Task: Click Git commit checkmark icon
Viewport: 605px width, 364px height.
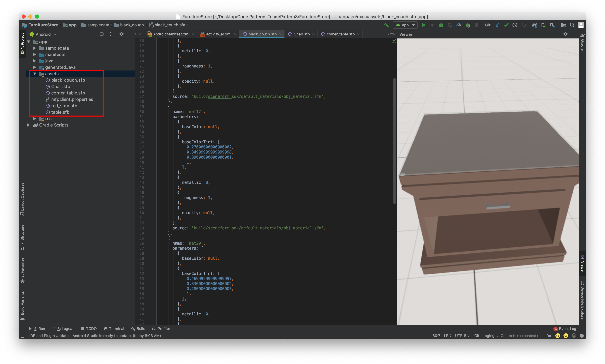Action: [x=506, y=25]
